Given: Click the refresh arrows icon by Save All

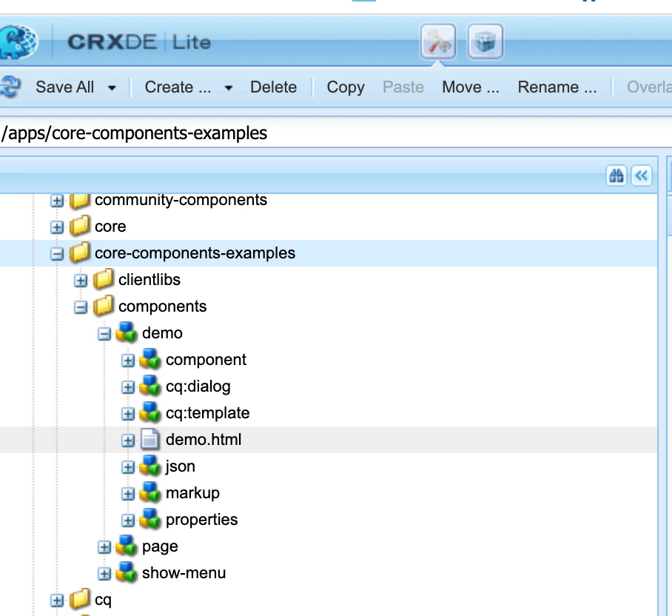Looking at the screenshot, I should click(x=10, y=87).
